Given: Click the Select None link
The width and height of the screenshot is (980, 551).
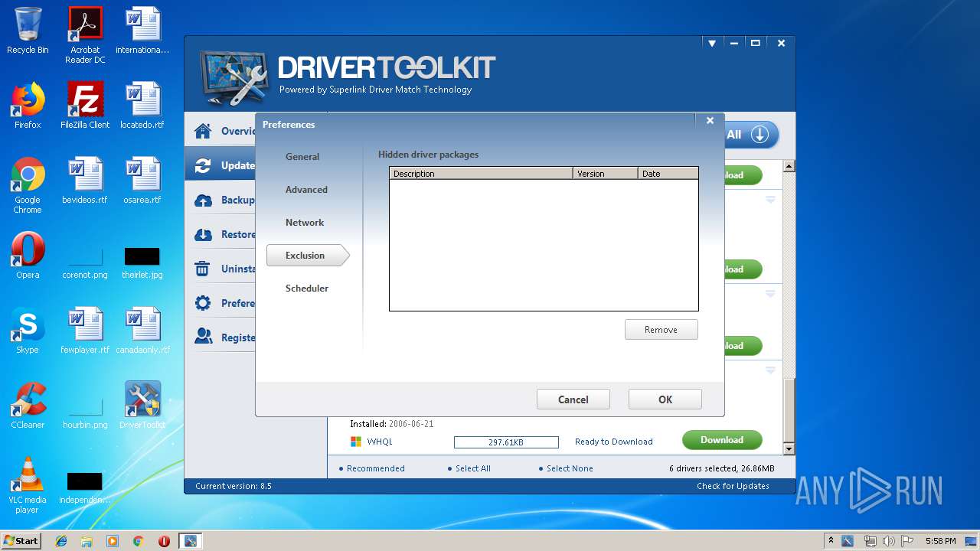Looking at the screenshot, I should pos(570,468).
